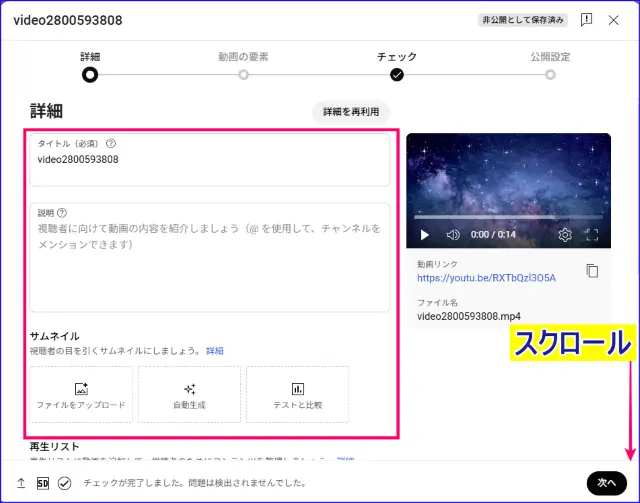Click 詳細を再利用 button
This screenshot has width=640, height=503.
[x=351, y=112]
